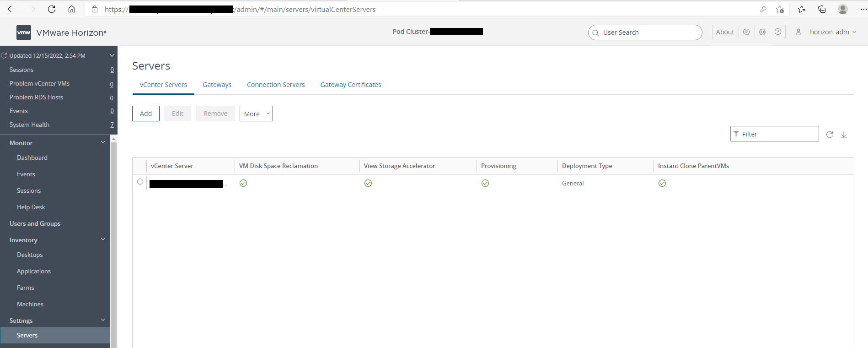868x348 pixels.
Task: Sort by the Deployment Type column header
Action: (x=587, y=166)
